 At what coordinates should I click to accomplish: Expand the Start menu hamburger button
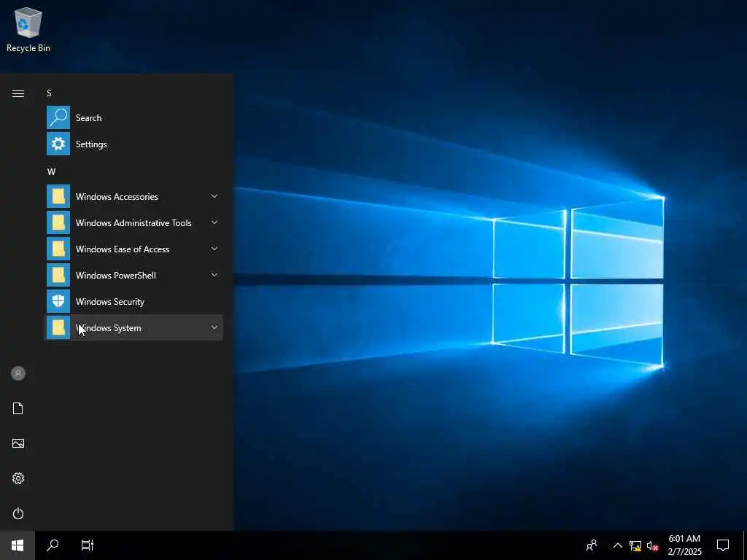tap(18, 93)
